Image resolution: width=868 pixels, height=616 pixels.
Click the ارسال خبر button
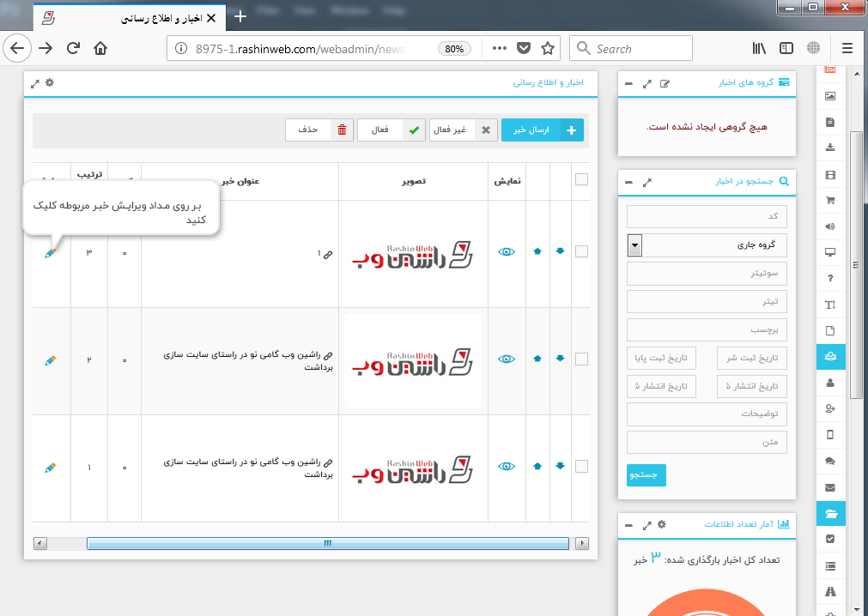point(543,130)
